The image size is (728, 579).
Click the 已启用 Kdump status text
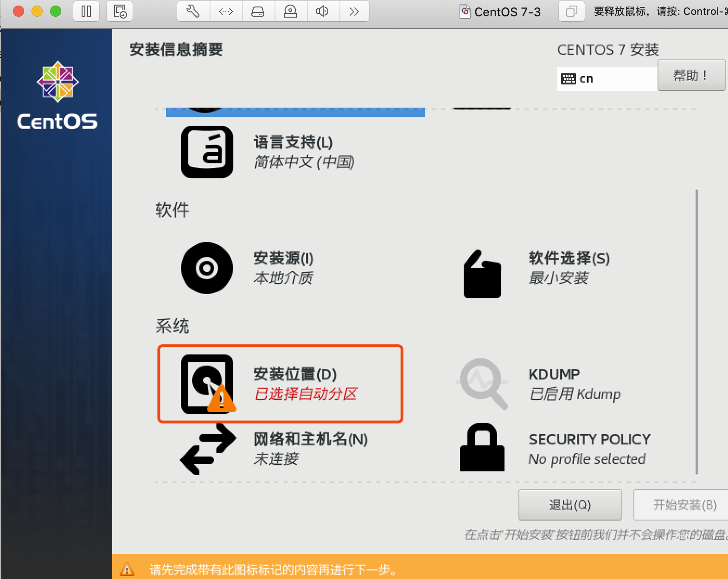pyautogui.click(x=575, y=394)
